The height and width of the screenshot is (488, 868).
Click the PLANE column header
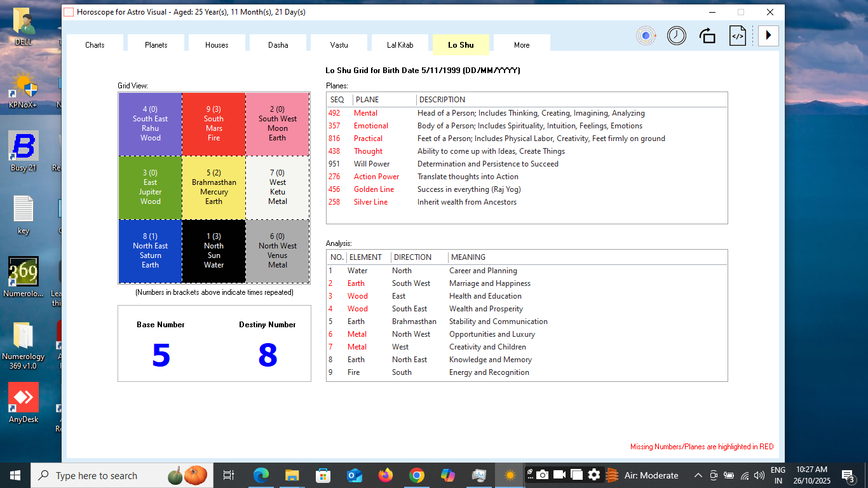click(384, 100)
